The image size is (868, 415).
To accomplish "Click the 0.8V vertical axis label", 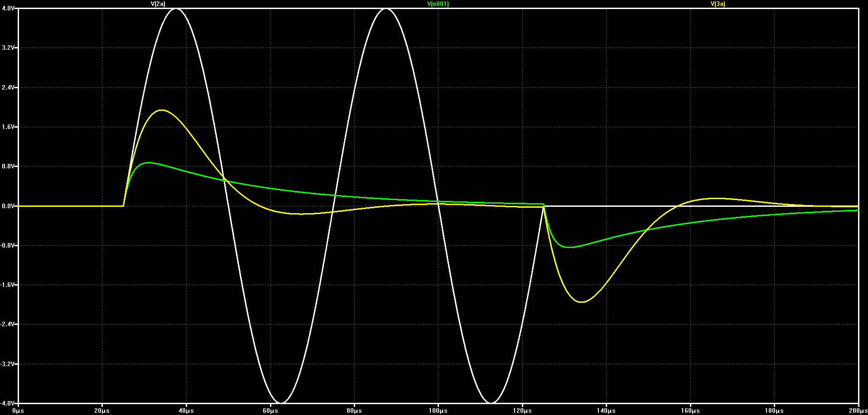I will pos(8,167).
